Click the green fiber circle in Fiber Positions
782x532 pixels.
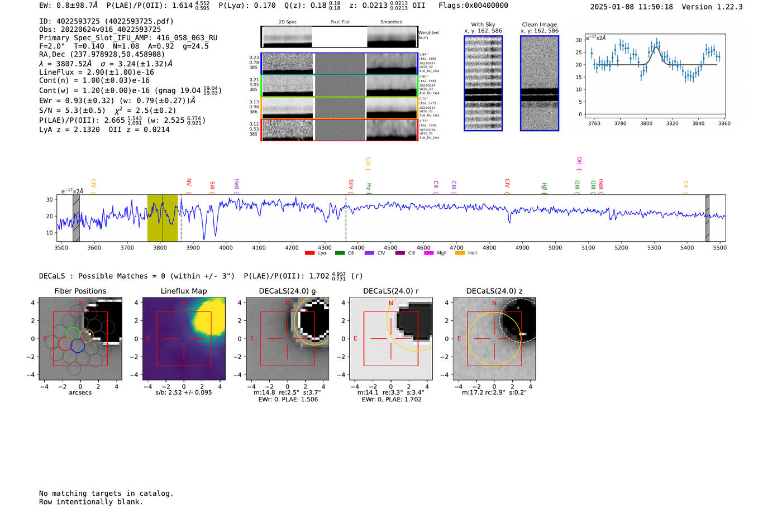click(x=73, y=333)
